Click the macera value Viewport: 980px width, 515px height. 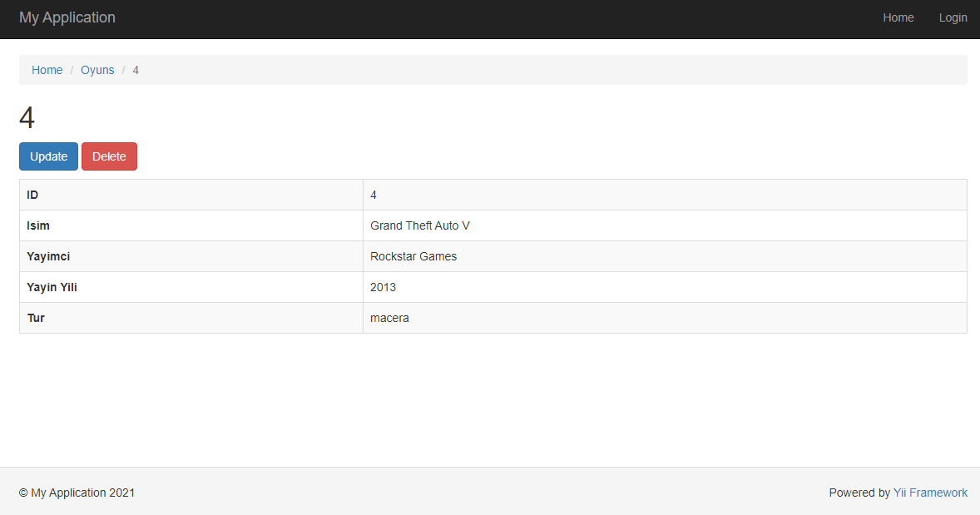pyautogui.click(x=389, y=318)
